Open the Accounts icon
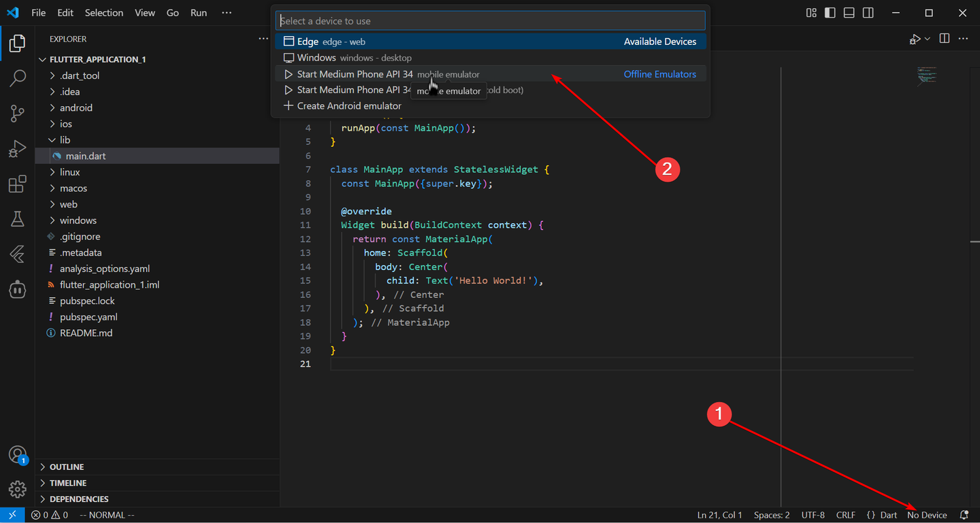Viewport: 980px width, 523px height. coord(17,454)
